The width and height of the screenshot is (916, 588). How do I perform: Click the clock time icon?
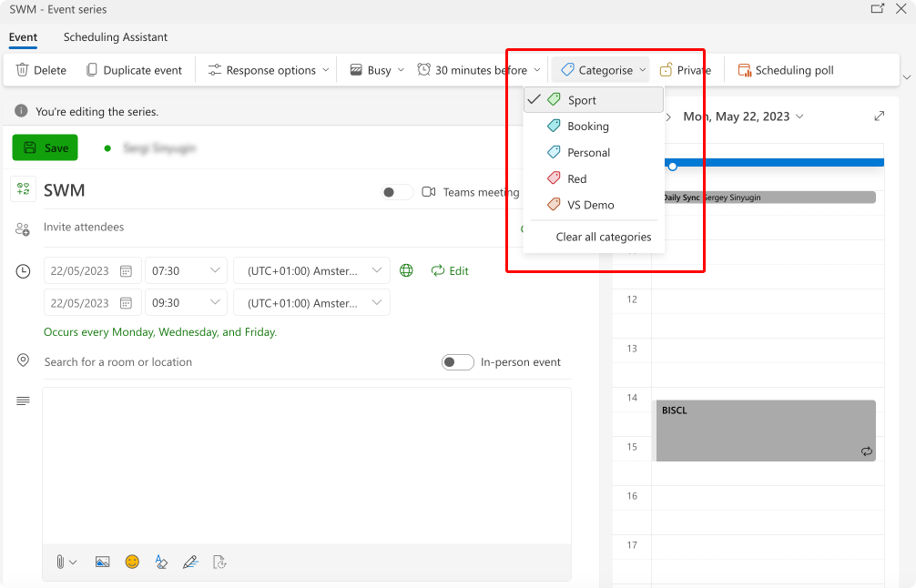[x=23, y=271]
